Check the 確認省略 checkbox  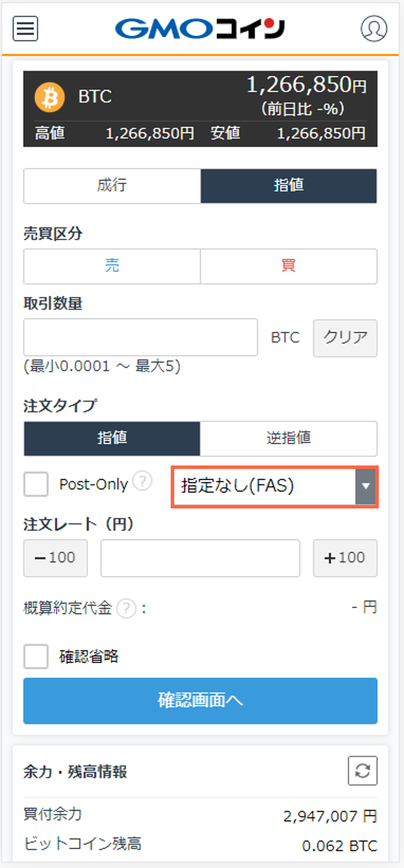36,656
